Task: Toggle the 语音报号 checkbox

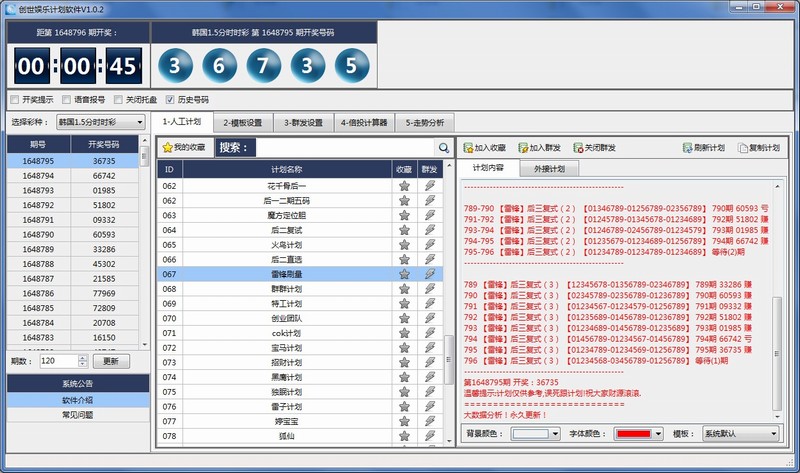Action: pos(66,100)
